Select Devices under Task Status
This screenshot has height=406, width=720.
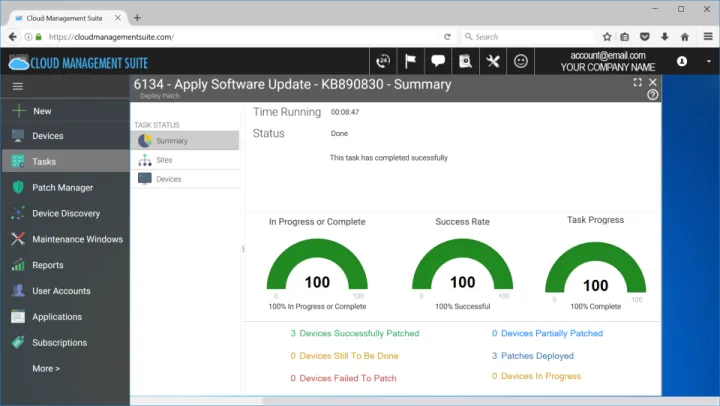coord(169,179)
